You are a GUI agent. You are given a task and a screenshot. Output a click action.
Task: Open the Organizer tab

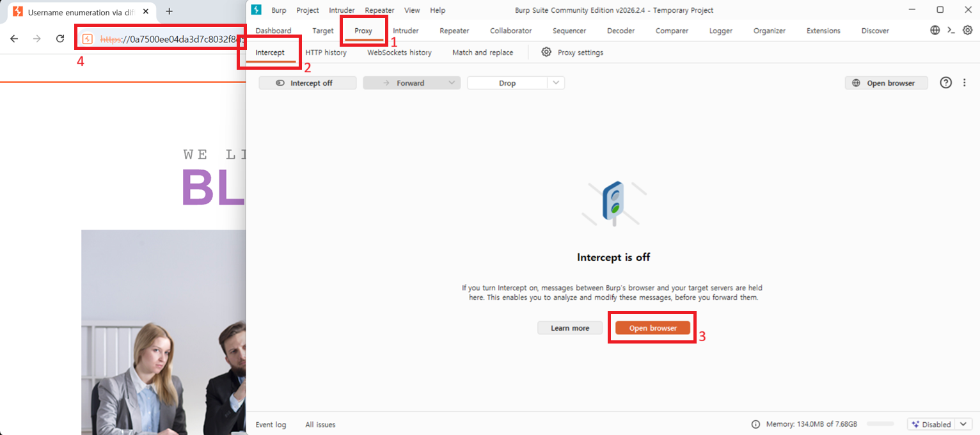coord(770,31)
